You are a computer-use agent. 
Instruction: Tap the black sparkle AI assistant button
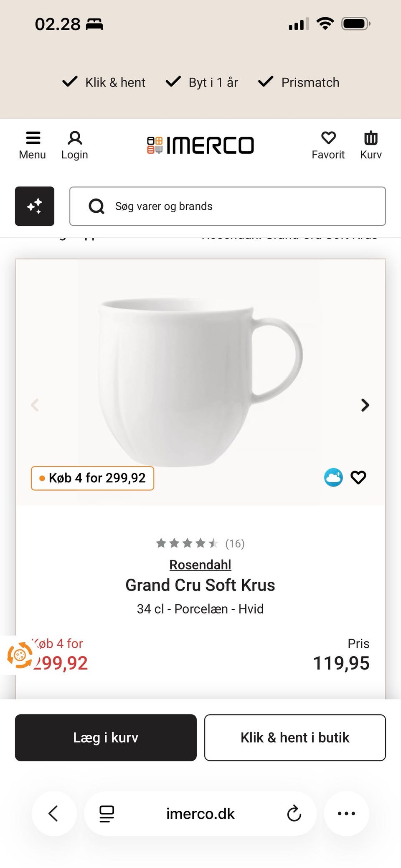[35, 206]
